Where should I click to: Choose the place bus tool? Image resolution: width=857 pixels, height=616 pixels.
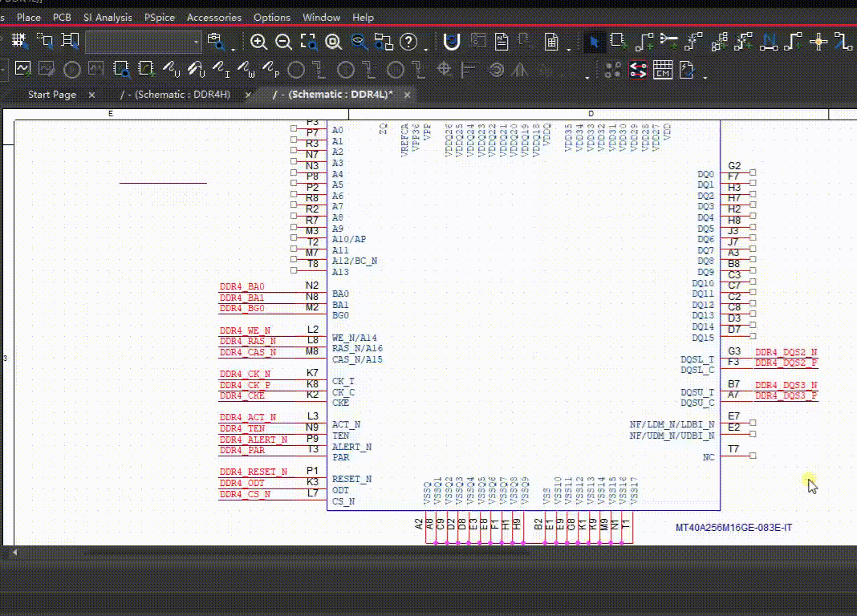point(794,42)
